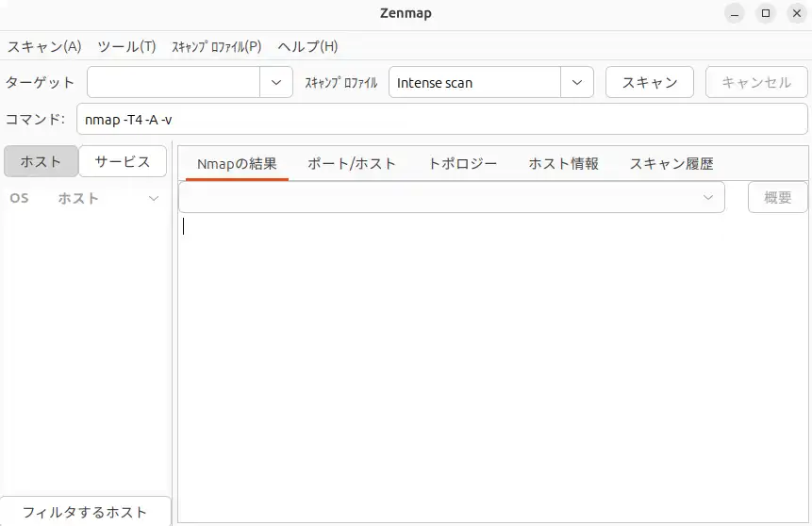Select the ホスト toggle button

click(41, 161)
